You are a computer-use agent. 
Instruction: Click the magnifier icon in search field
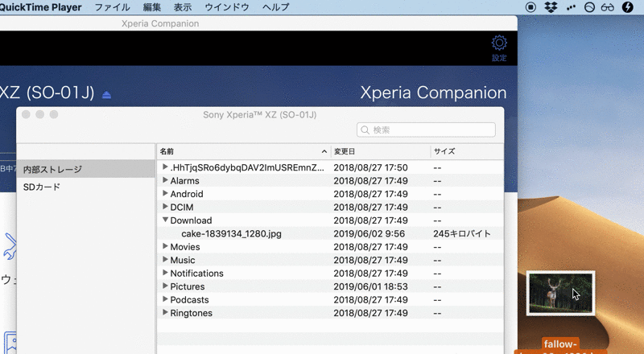tap(365, 130)
